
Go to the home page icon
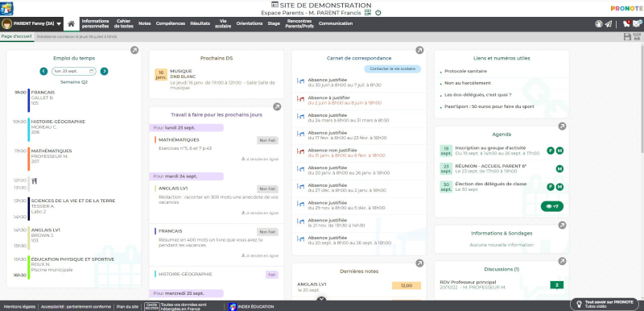pyautogui.click(x=71, y=24)
